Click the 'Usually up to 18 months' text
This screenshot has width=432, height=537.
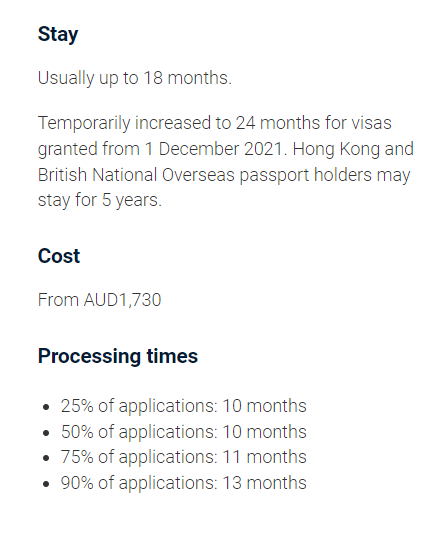[135, 78]
